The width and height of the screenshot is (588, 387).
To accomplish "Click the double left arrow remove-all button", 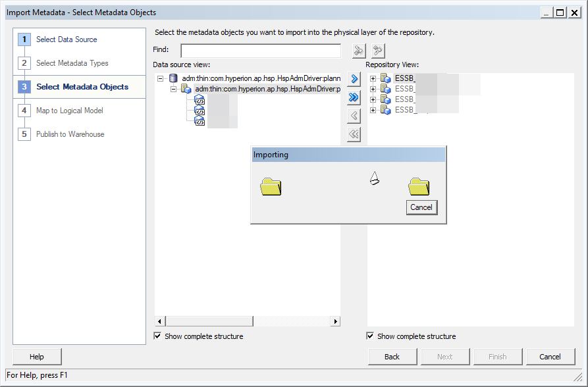I will point(354,134).
